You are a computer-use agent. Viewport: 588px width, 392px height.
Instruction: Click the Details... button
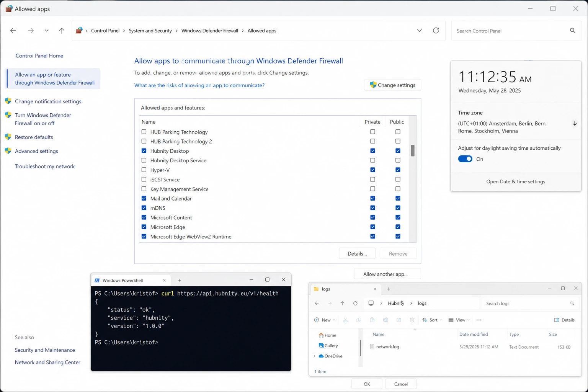point(357,253)
